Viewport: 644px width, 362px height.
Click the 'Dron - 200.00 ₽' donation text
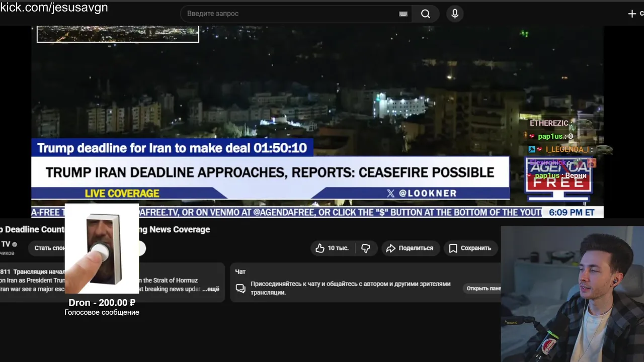pos(102,303)
